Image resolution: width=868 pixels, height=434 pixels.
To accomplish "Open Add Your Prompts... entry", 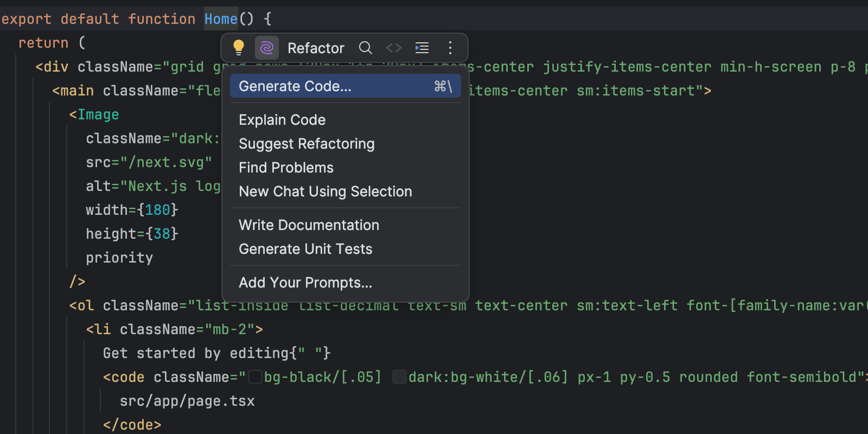I will coord(305,283).
